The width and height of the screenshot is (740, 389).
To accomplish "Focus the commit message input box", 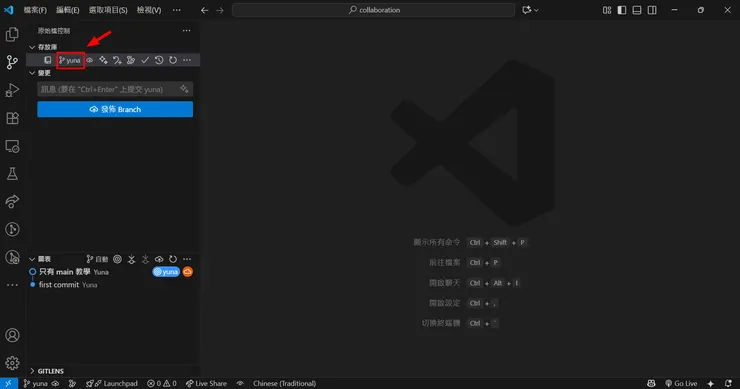I will pyautogui.click(x=115, y=89).
